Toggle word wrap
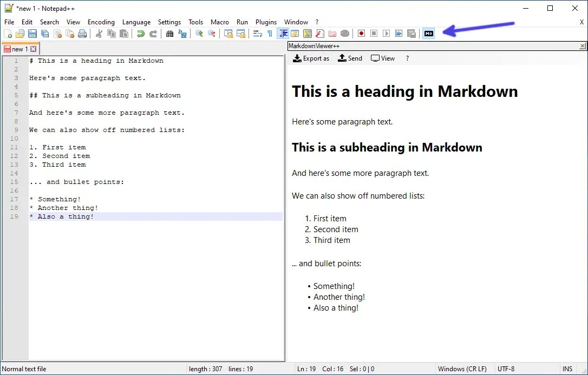 [257, 33]
